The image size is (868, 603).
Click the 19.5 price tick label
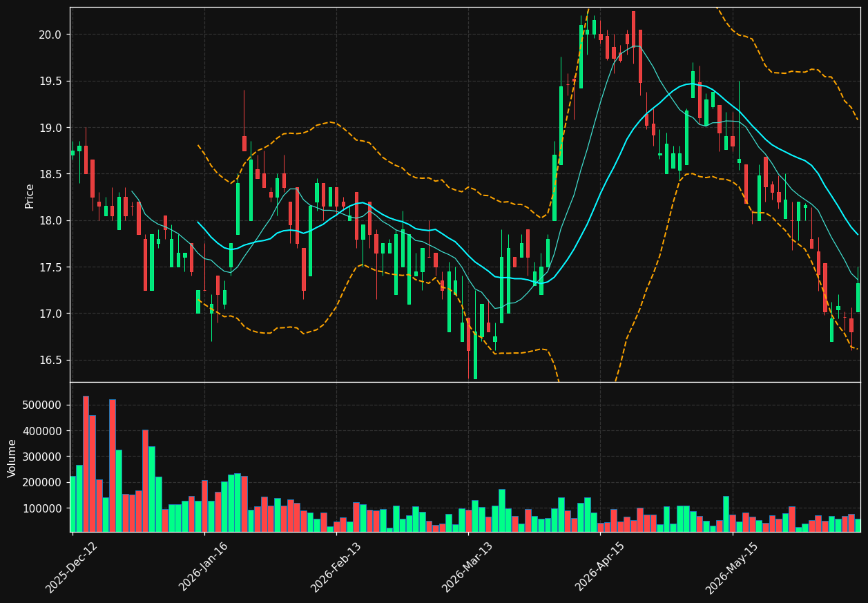click(x=50, y=82)
